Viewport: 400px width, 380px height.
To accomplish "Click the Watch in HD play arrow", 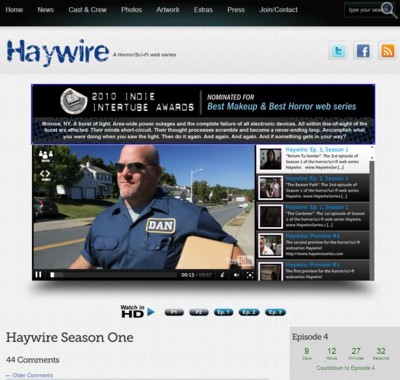I will [x=151, y=312].
